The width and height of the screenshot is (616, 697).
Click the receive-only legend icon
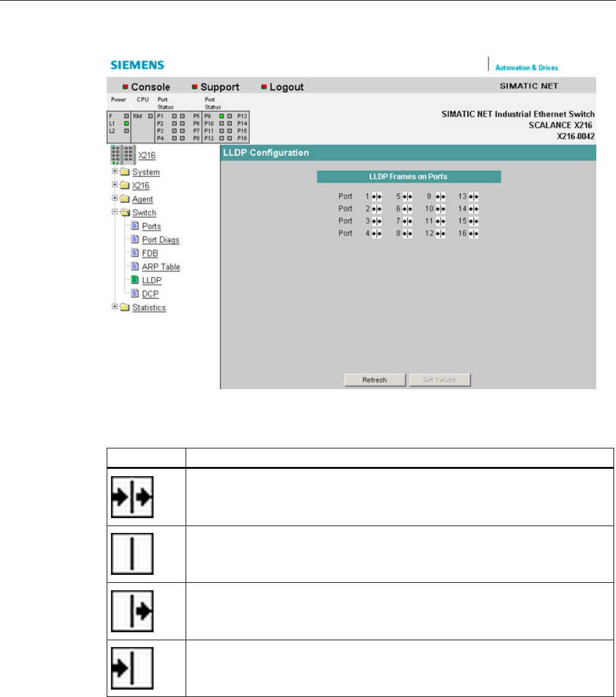click(133, 668)
